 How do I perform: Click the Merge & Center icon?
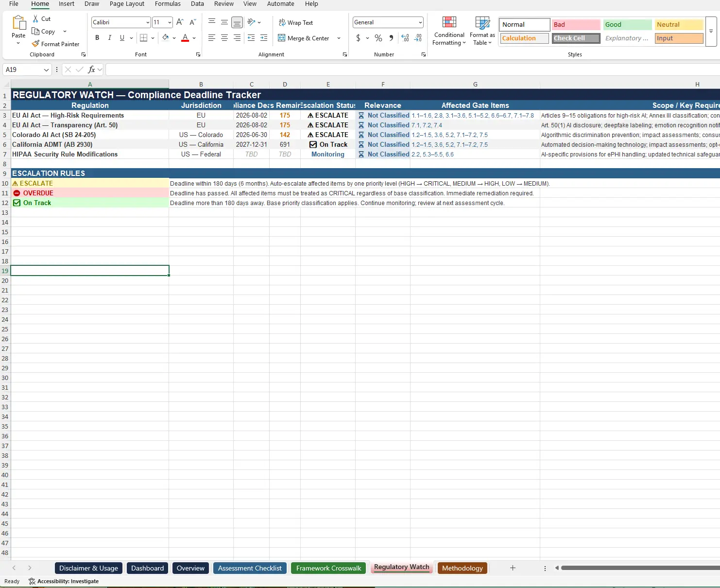click(x=282, y=38)
